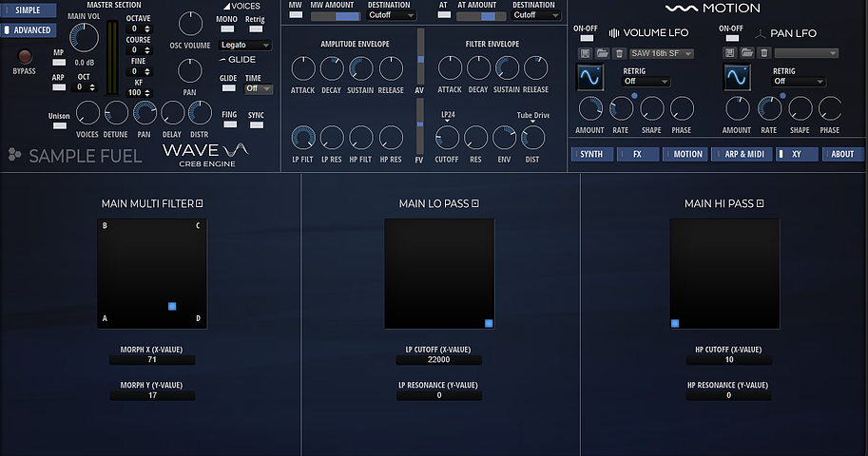This screenshot has height=456, width=868.
Task: Click the filter CUTOFF knob
Action: (x=447, y=138)
